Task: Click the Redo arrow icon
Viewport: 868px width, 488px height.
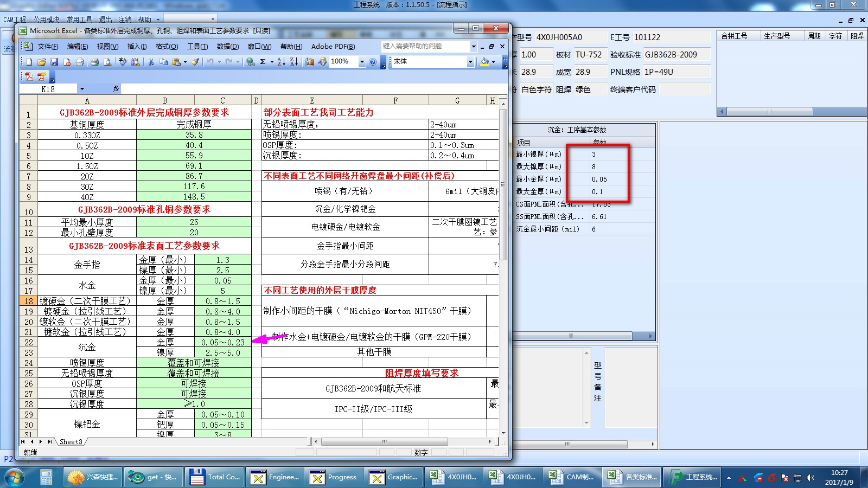Action: click(229, 62)
